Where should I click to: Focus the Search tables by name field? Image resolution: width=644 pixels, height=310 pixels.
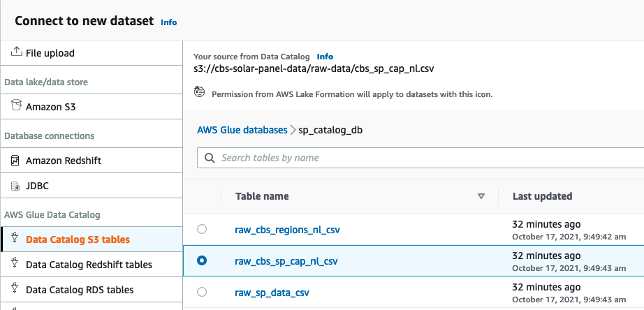coord(419,158)
